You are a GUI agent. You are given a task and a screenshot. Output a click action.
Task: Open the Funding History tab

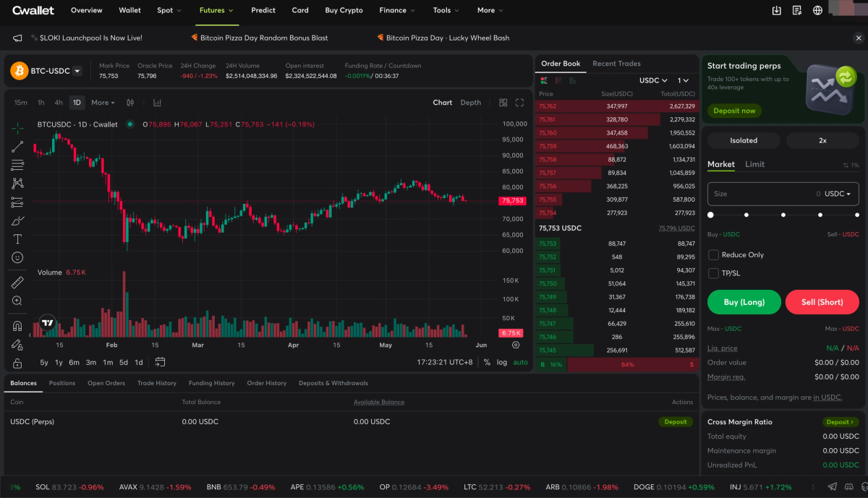[211, 383]
